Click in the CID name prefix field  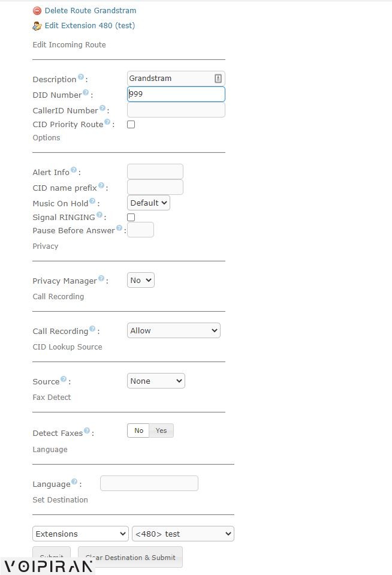155,187
